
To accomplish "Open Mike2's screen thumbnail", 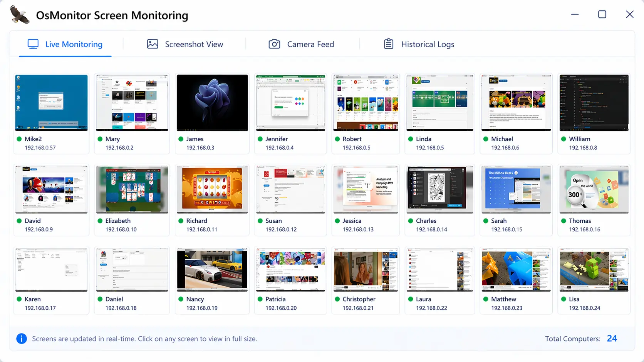I will tap(51, 103).
